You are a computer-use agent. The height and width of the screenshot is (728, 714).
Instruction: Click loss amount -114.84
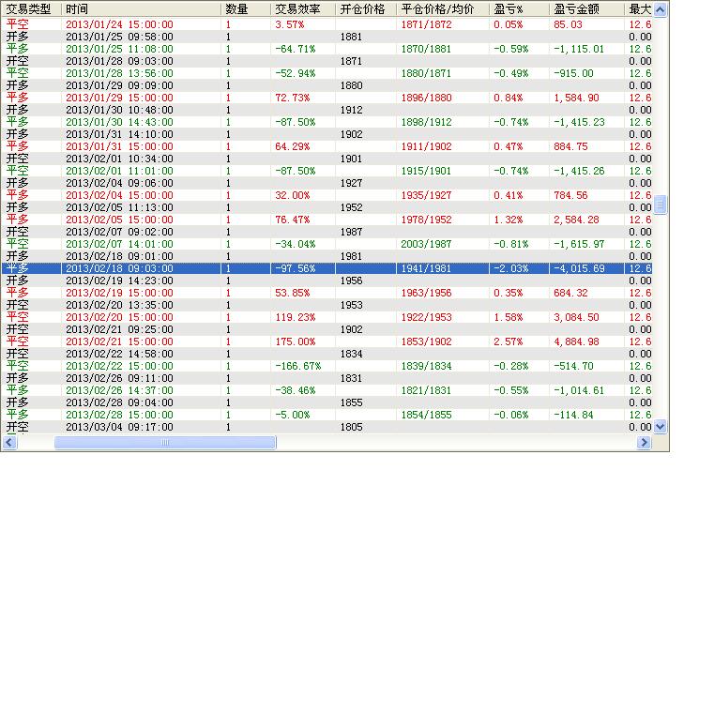point(573,415)
